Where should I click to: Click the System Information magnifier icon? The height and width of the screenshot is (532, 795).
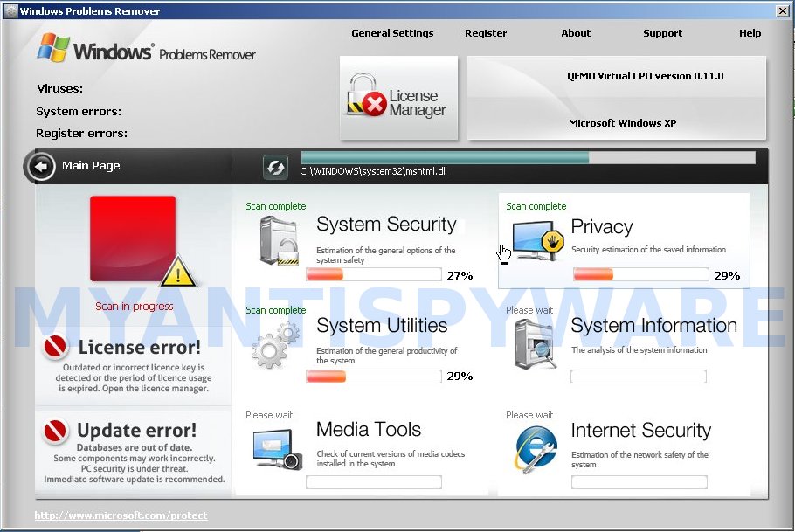pyautogui.click(x=536, y=345)
